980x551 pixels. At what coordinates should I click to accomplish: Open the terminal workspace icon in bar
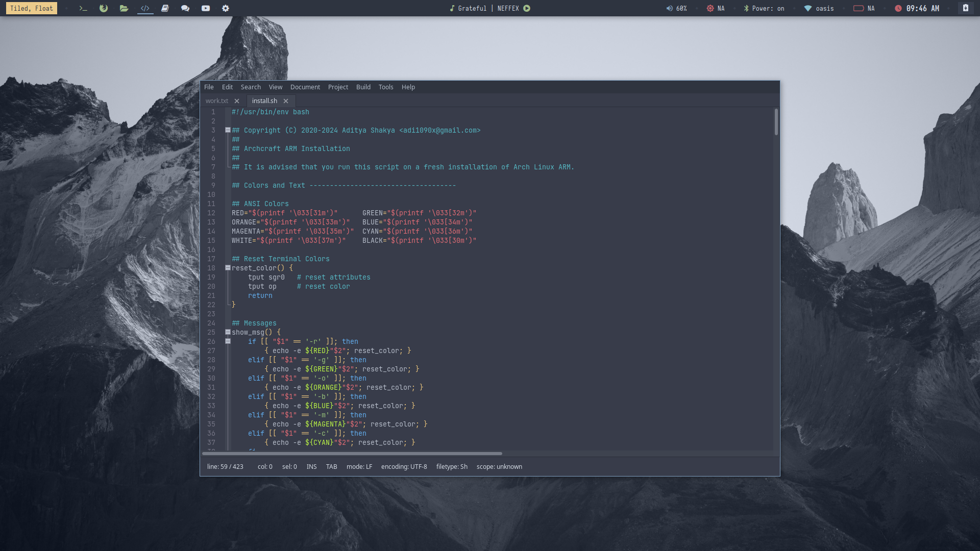83,8
